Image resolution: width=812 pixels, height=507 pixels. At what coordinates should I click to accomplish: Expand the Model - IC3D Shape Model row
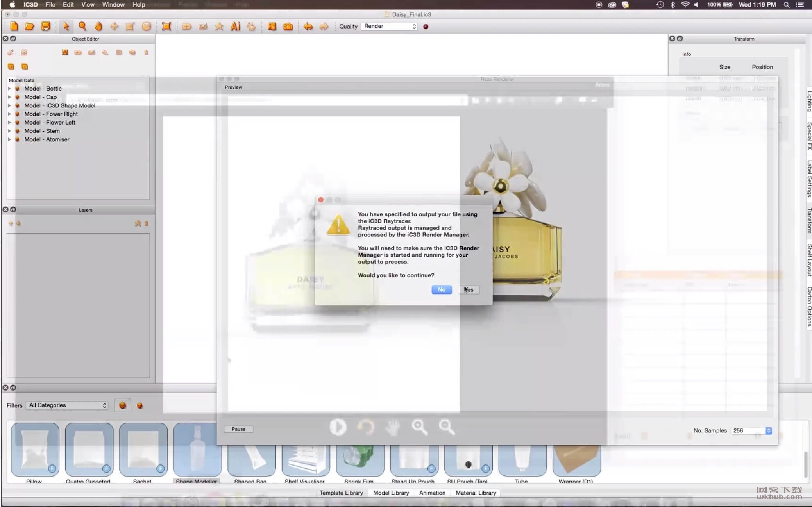[9, 105]
